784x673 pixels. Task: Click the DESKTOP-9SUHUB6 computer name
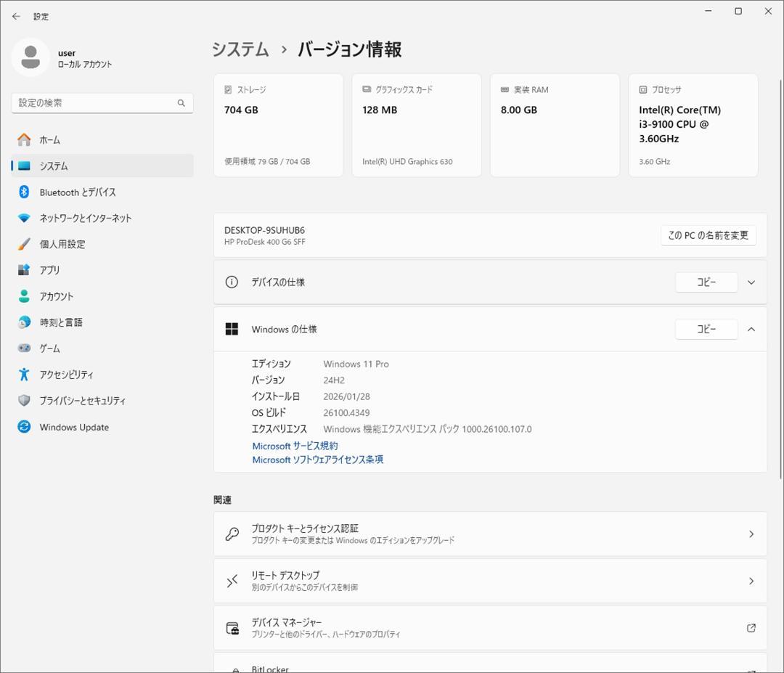pos(264,230)
